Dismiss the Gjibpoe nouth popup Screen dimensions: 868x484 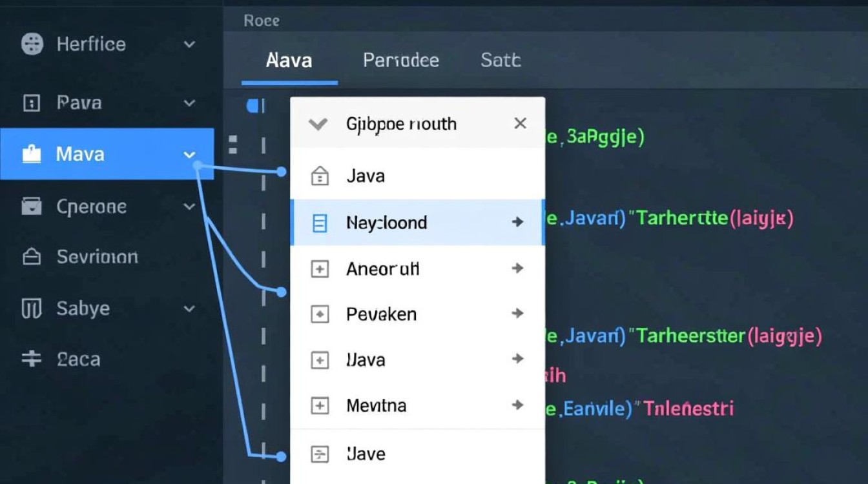520,123
